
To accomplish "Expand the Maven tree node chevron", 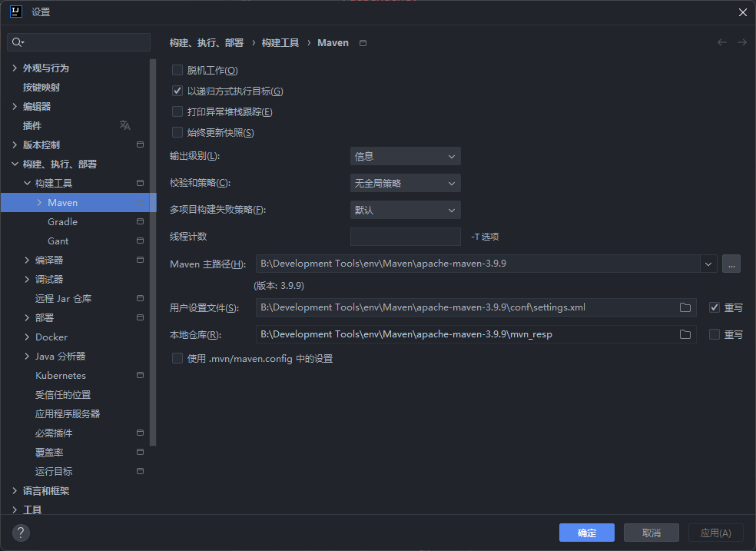I will coord(39,202).
